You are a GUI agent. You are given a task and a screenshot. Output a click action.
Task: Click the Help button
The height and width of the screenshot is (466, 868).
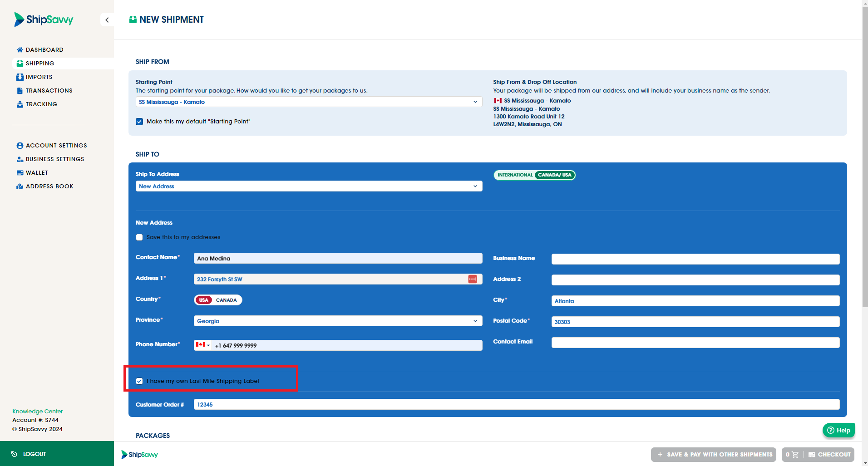pos(838,431)
